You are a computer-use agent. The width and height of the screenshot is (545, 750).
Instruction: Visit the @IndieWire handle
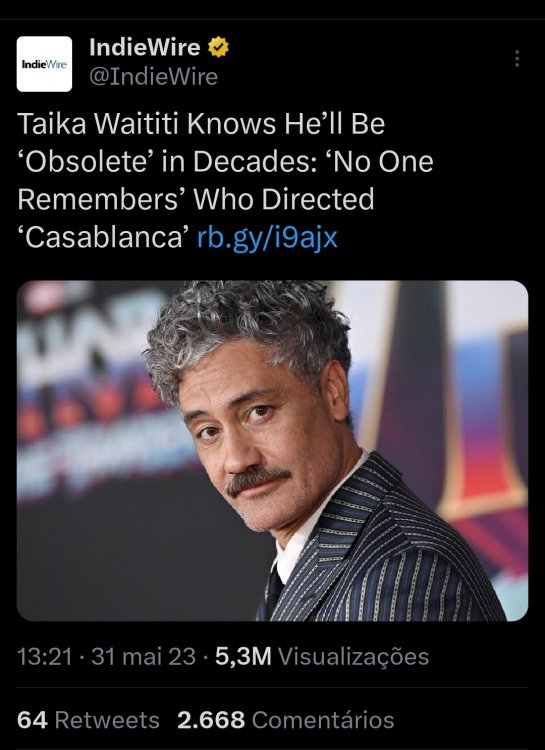[x=154, y=77]
